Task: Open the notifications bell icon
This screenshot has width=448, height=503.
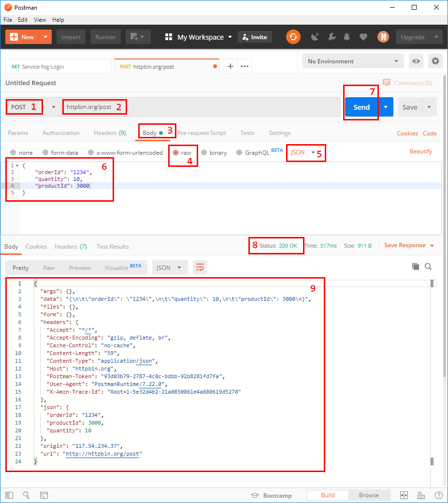Action: [346, 36]
